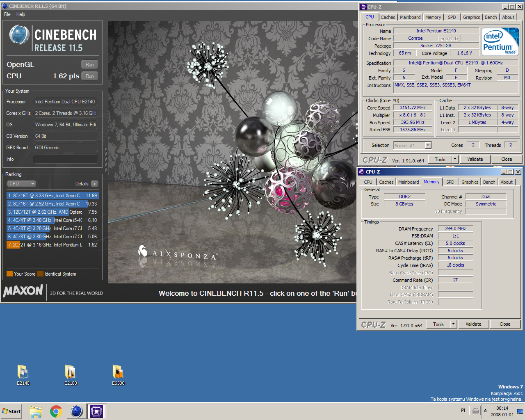Click the network tray icon
This screenshot has width=525, height=420.
[520, 411]
